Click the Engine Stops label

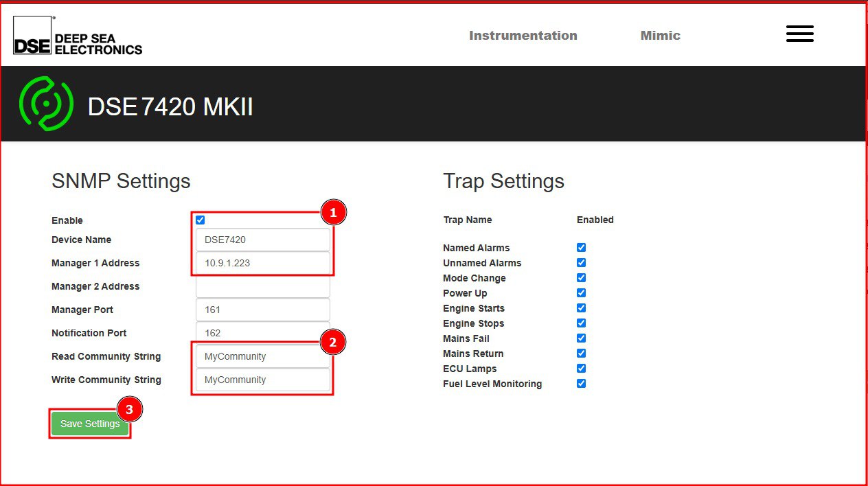coord(474,323)
